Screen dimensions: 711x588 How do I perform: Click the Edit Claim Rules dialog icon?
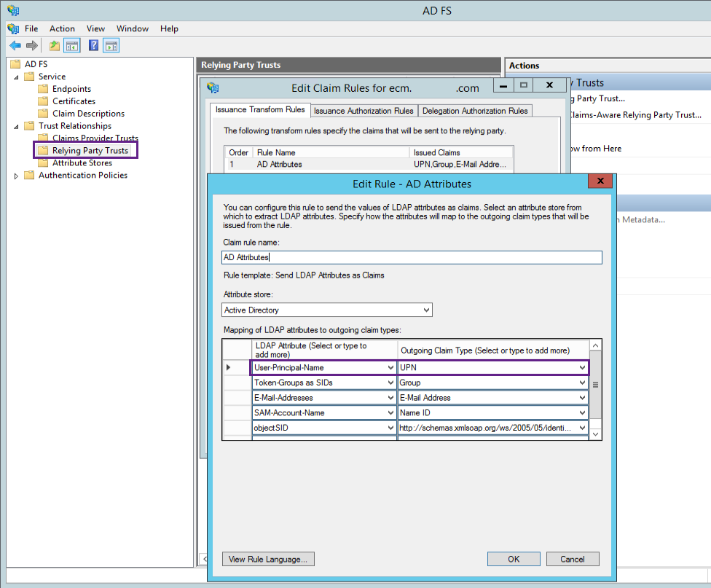213,87
